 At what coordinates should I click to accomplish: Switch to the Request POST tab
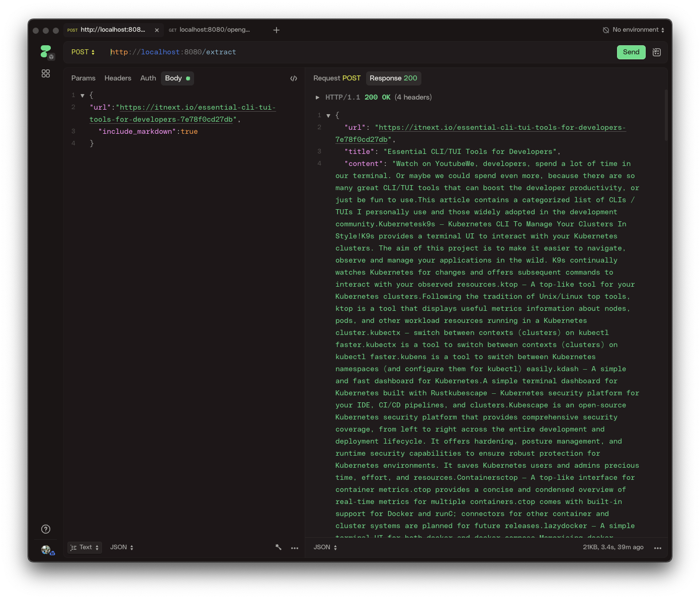pos(337,78)
